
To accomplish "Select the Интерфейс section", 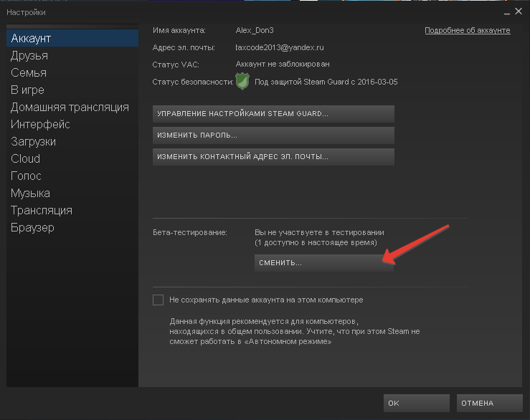I will point(39,124).
